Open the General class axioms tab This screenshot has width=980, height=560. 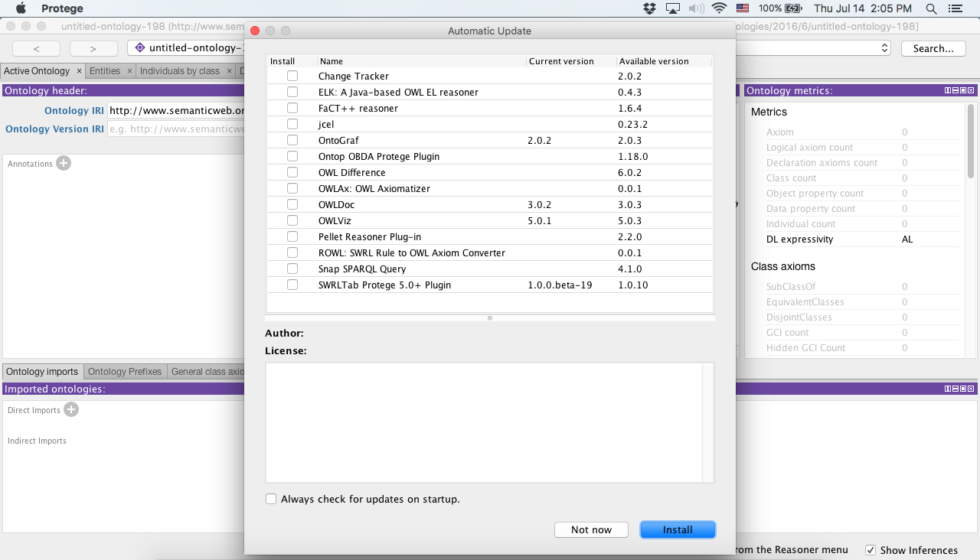point(207,372)
